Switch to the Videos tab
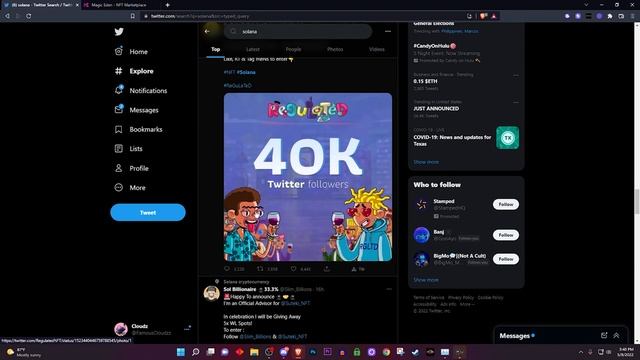The width and height of the screenshot is (640, 360). [x=376, y=49]
